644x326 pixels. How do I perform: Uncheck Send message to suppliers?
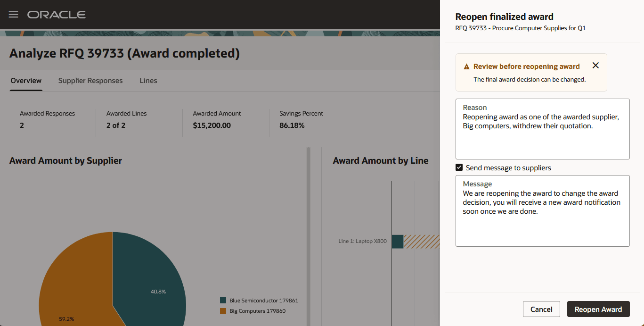click(459, 167)
